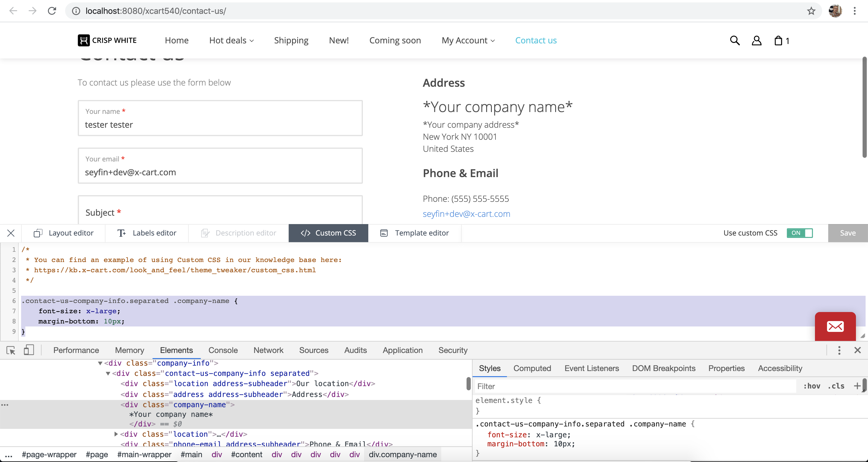This screenshot has height=462, width=868.
Task: Click the search magnifier icon in header
Action: (x=734, y=40)
